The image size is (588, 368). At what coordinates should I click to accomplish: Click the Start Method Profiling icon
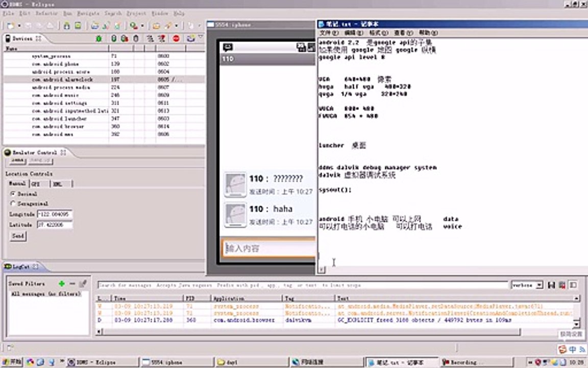click(x=162, y=38)
